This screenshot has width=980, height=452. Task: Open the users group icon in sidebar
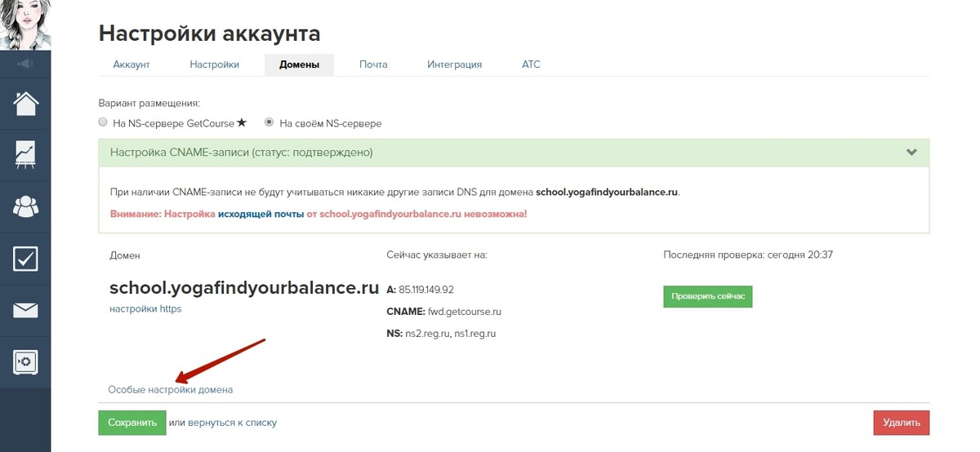pyautogui.click(x=25, y=207)
